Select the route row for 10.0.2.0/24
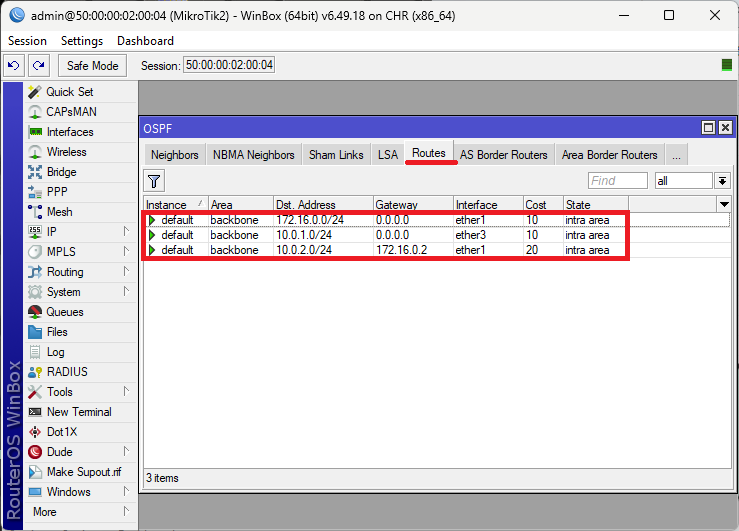 point(305,250)
